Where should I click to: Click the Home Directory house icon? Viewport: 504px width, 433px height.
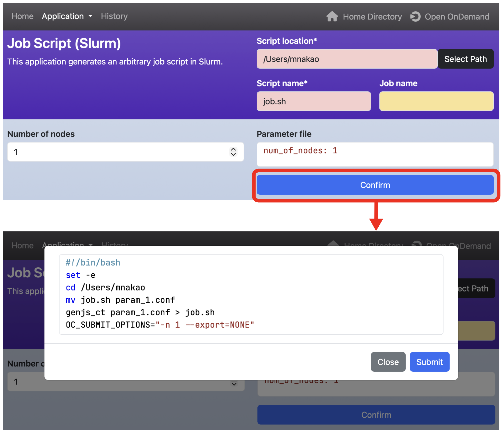click(332, 16)
